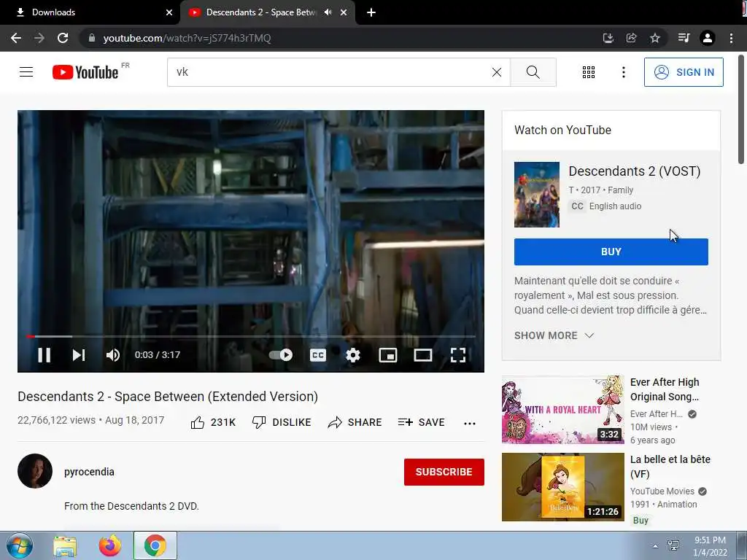Launch Firefox from taskbar
This screenshot has height=560, width=747.
(x=110, y=545)
